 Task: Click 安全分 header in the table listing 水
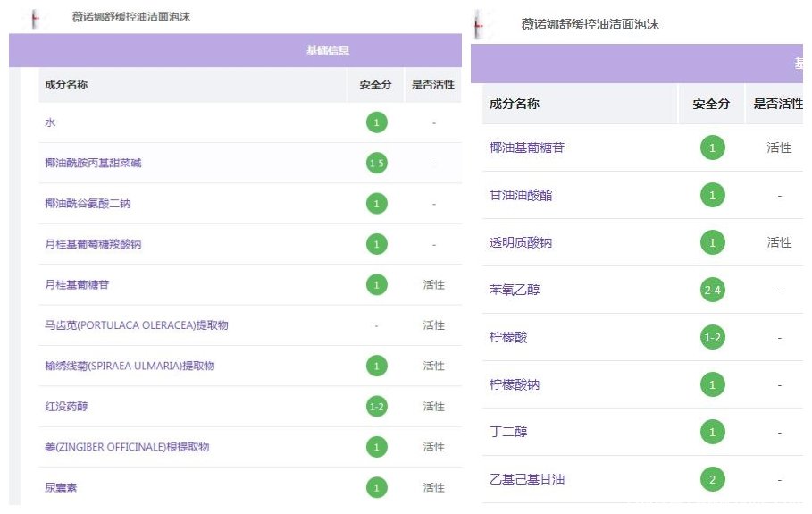[x=375, y=85]
